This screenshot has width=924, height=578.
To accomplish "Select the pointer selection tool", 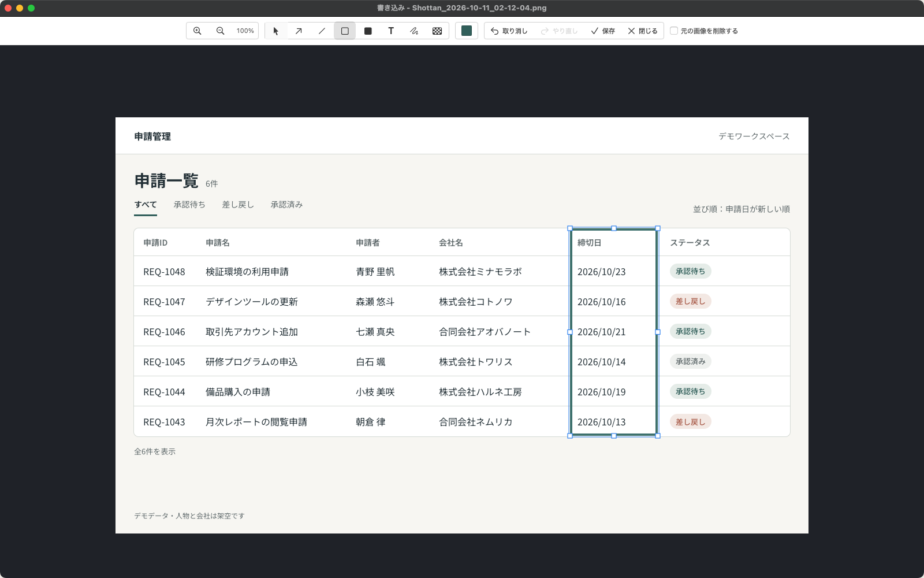I will pos(275,31).
